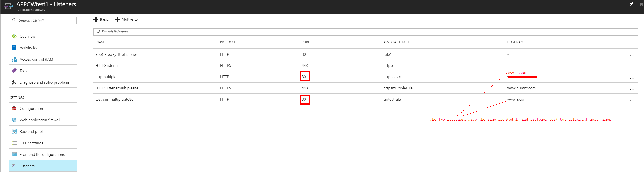
Task: Open HTTP settings in sidebar
Action: (31, 143)
